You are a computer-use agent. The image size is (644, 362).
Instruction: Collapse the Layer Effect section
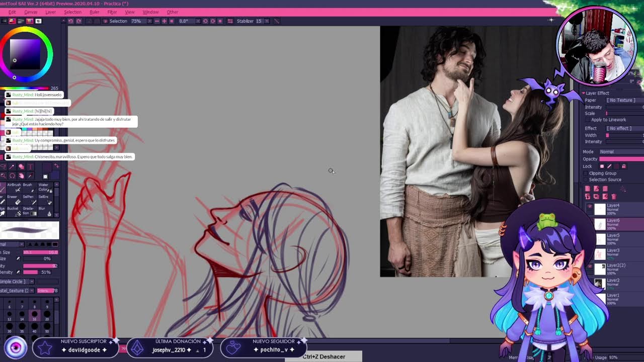point(584,94)
